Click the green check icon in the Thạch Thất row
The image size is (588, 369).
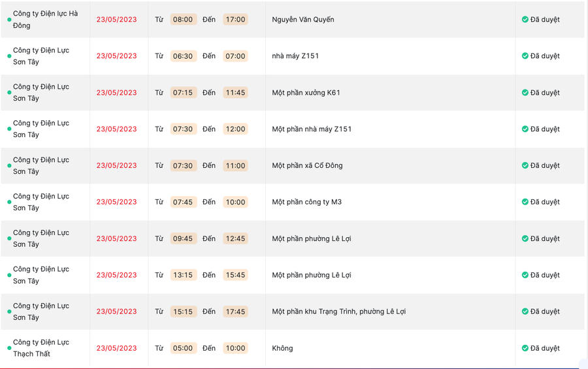click(x=525, y=349)
